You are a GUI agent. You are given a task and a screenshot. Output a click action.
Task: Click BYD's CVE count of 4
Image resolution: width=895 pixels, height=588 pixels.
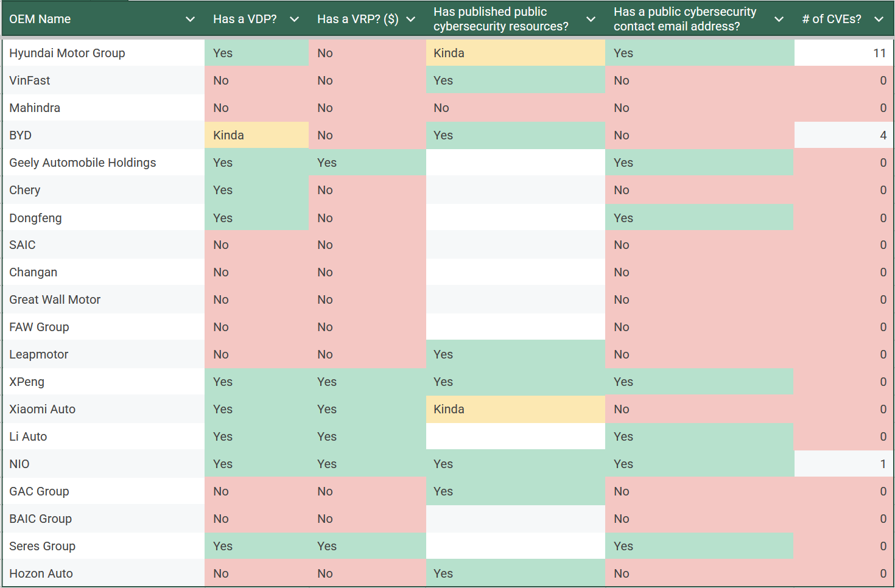[x=844, y=135]
